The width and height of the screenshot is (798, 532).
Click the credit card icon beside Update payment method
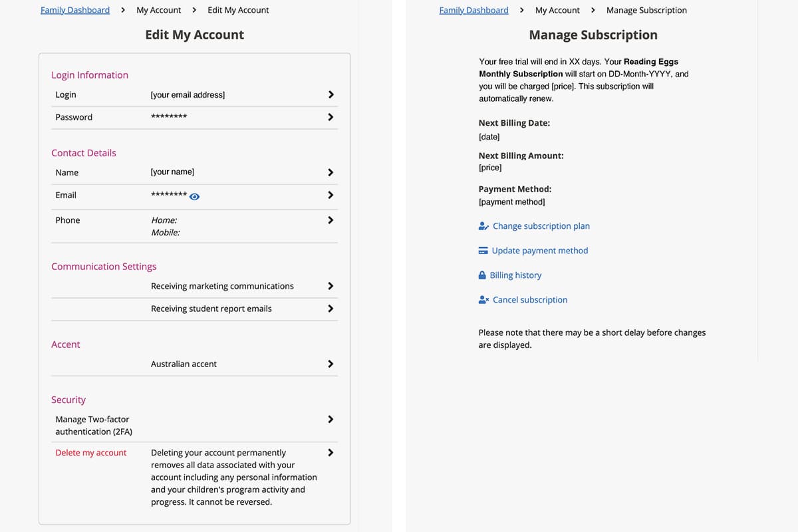[483, 251]
